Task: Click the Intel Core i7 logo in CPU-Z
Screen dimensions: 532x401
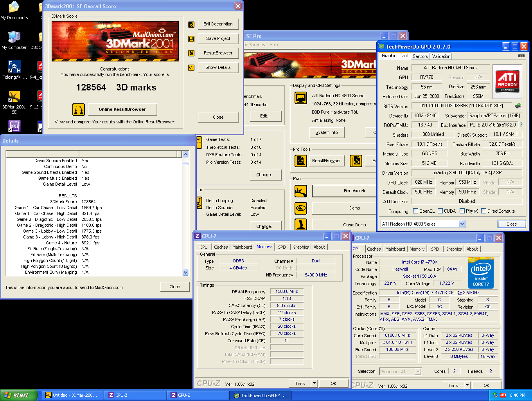Action: (x=481, y=273)
